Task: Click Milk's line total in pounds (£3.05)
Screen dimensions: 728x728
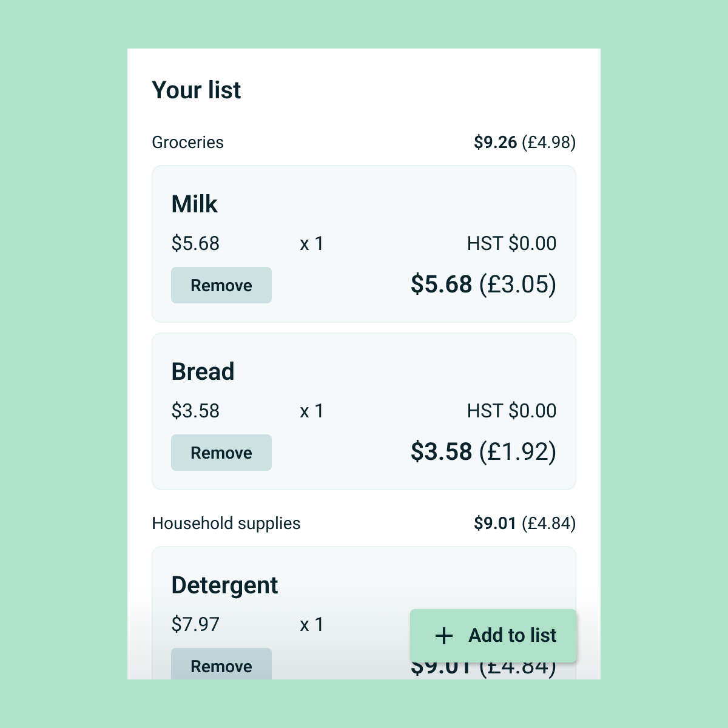Action: 517,285
